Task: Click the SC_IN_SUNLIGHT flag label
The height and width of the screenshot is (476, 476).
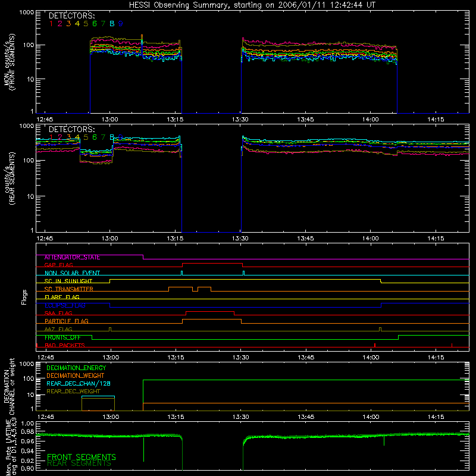Action: 68,281
